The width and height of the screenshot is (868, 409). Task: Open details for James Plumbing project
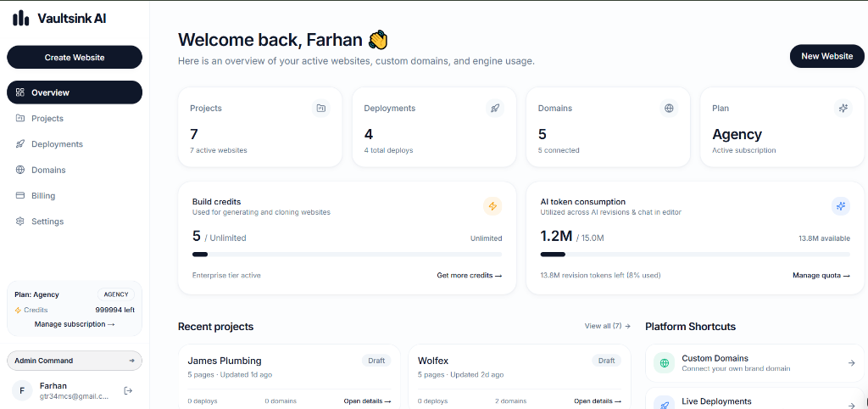point(367,401)
